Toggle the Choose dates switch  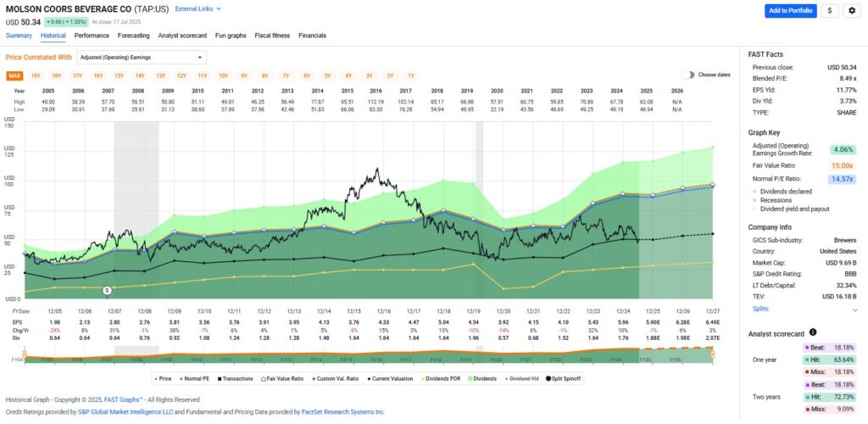click(688, 75)
